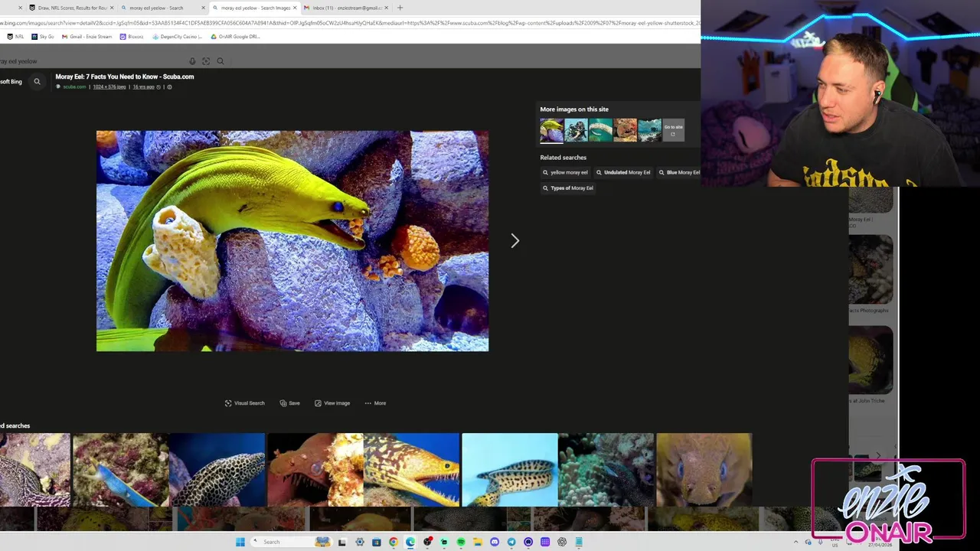Click the taskbar Search box
Image resolution: width=980 pixels, height=551 pixels.
tap(292, 542)
